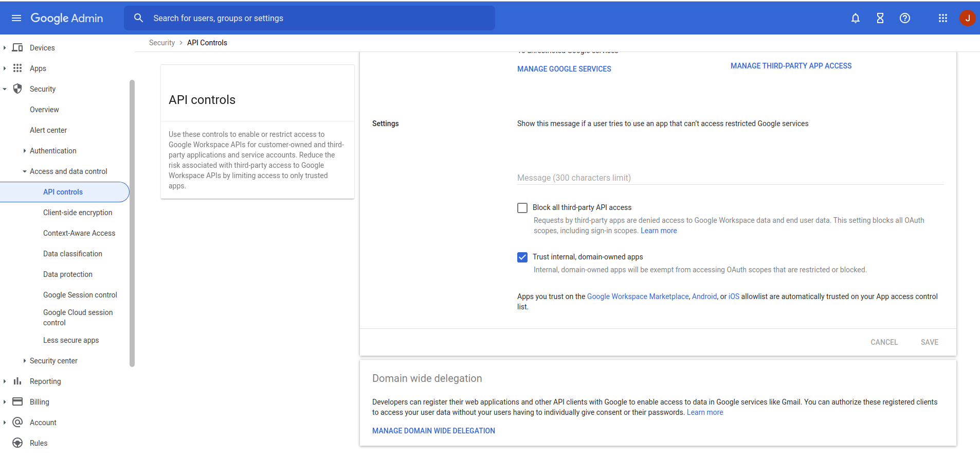Click MANAGE DOMAIN WIDE DELEGATION
Image resolution: width=980 pixels, height=455 pixels.
tap(433, 431)
